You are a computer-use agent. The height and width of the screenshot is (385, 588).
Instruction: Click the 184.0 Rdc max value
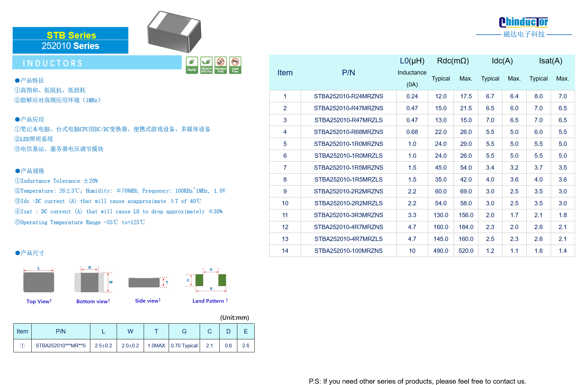(466, 227)
